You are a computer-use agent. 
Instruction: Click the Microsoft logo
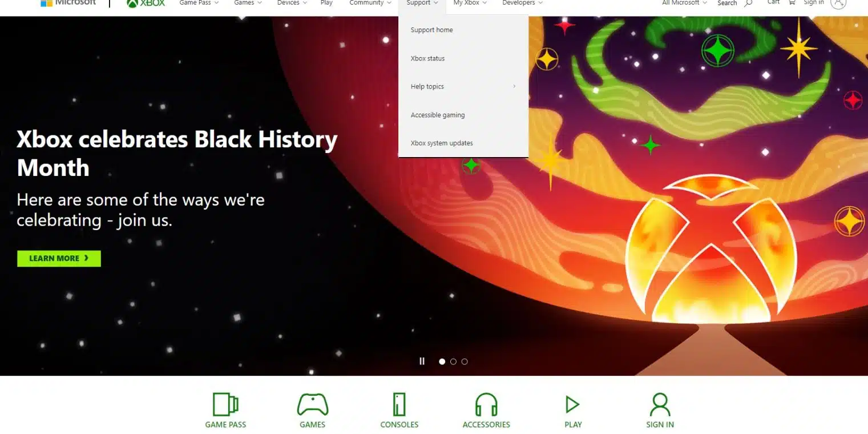click(68, 3)
